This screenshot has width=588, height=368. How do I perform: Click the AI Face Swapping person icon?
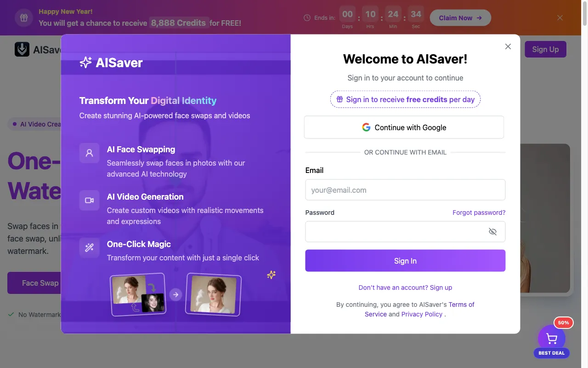pos(89,153)
